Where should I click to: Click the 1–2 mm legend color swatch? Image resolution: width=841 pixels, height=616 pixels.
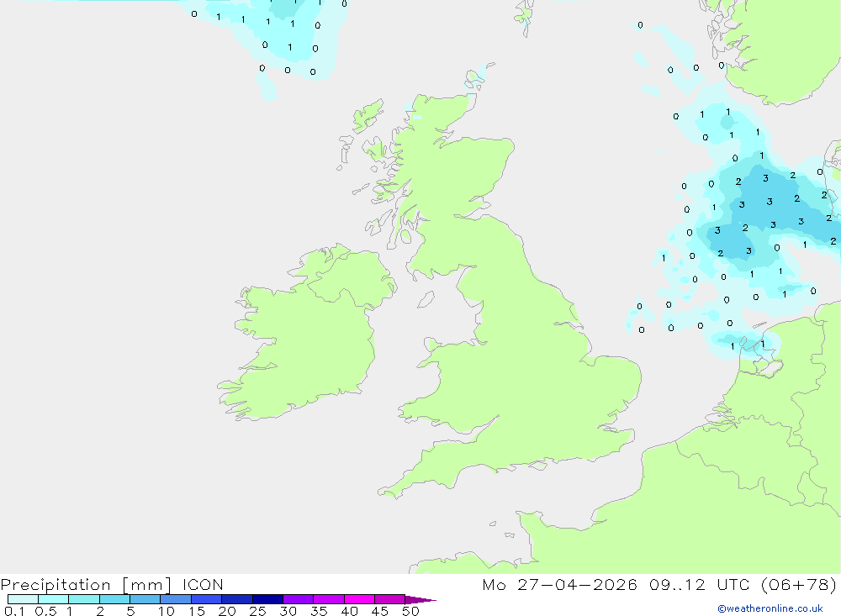(x=83, y=599)
